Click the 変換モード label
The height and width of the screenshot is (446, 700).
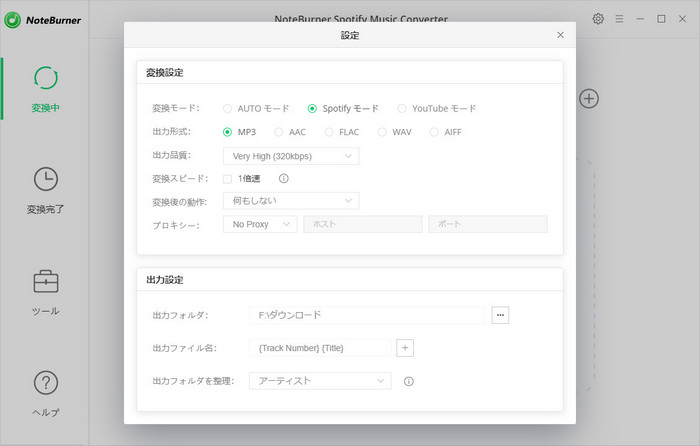click(x=176, y=108)
